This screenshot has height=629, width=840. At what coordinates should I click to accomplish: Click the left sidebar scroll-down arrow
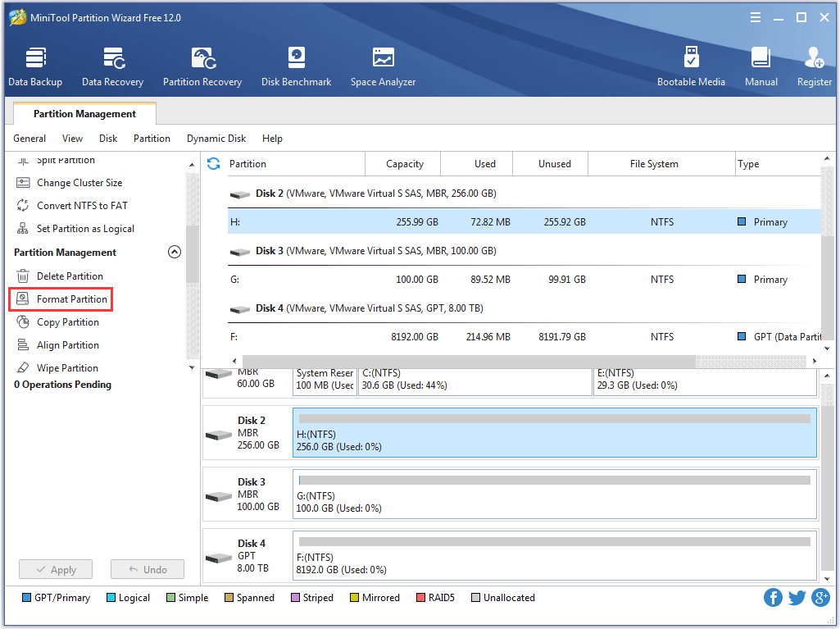point(192,367)
